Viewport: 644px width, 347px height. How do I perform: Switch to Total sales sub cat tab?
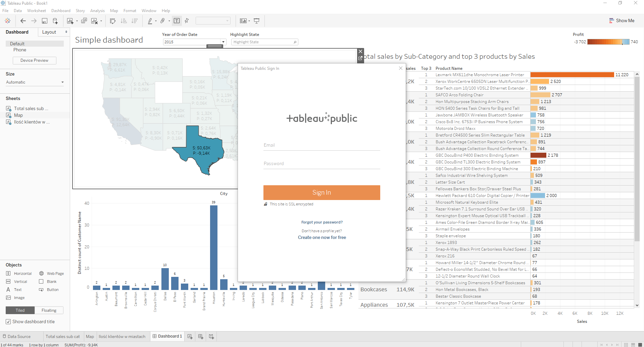click(x=63, y=336)
